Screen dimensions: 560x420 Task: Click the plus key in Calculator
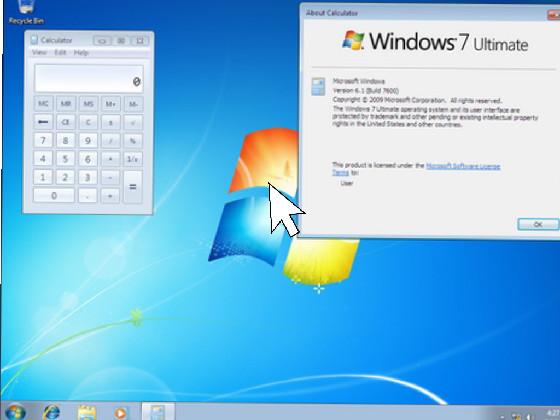point(111,196)
